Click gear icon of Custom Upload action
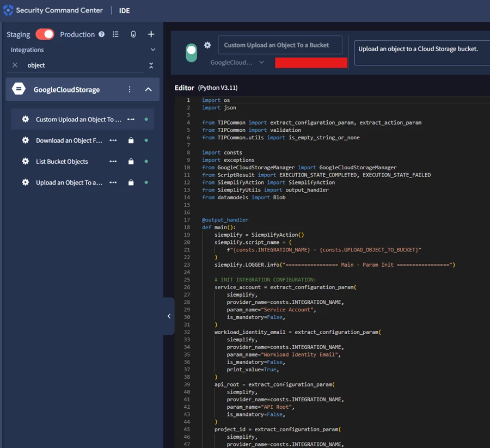Viewport: 490px width, 448px height. tap(25, 119)
